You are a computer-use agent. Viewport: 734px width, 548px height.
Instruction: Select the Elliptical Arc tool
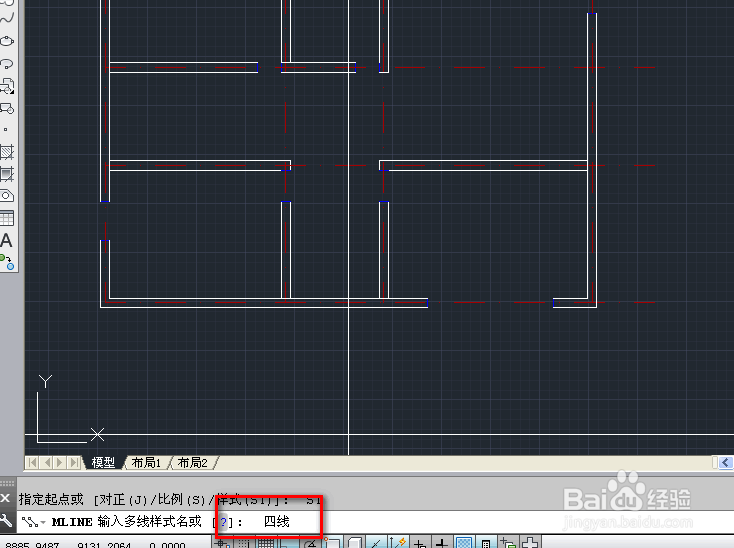coord(7,63)
